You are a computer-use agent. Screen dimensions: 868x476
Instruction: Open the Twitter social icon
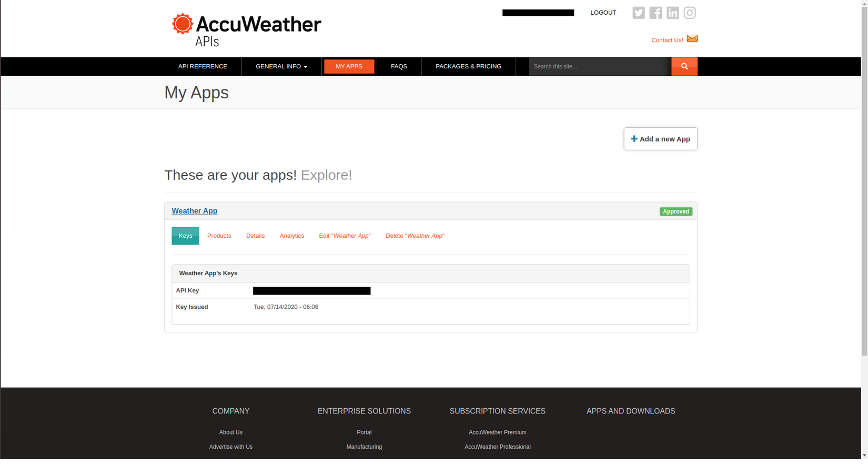pyautogui.click(x=638, y=13)
